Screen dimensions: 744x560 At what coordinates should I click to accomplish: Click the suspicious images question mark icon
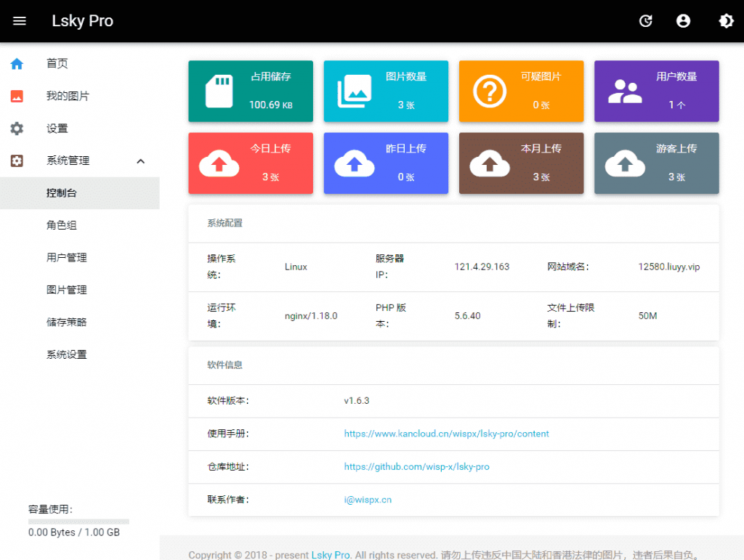point(488,91)
